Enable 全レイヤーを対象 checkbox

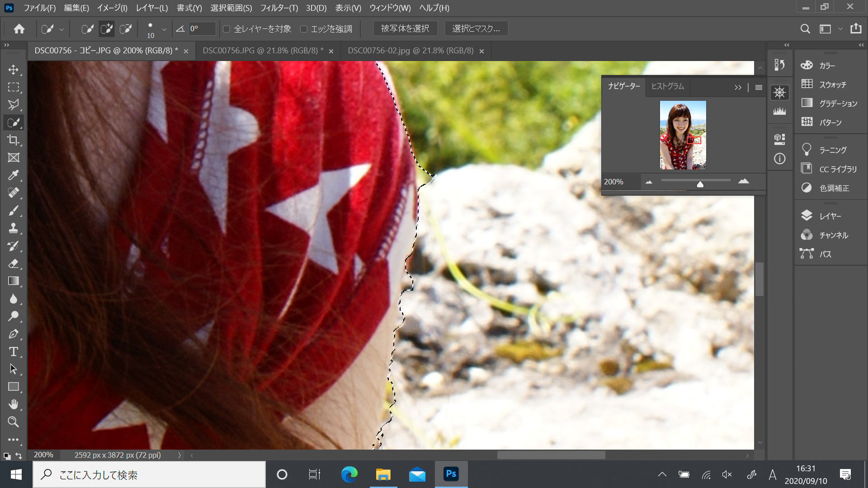(227, 29)
